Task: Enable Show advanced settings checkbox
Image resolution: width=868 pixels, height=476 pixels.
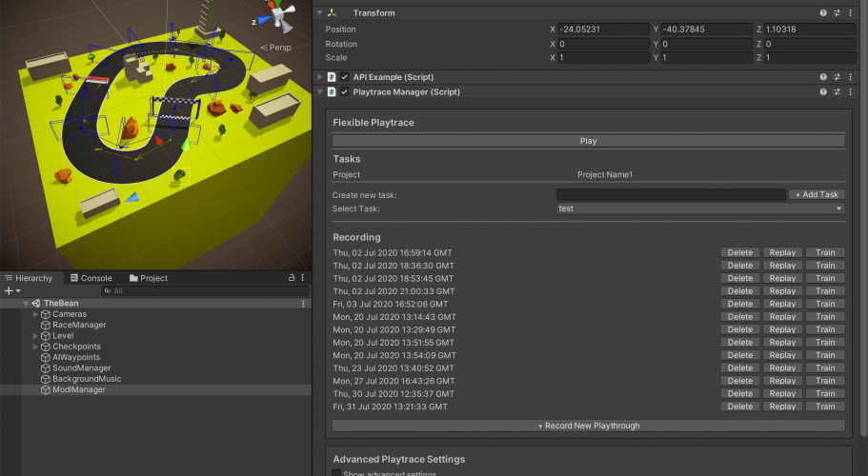Action: point(336,473)
